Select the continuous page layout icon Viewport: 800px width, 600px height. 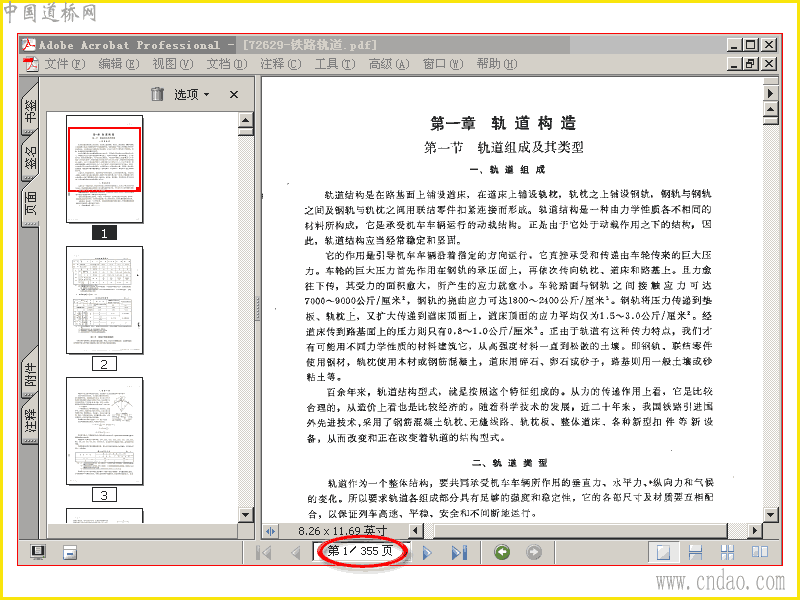click(695, 552)
